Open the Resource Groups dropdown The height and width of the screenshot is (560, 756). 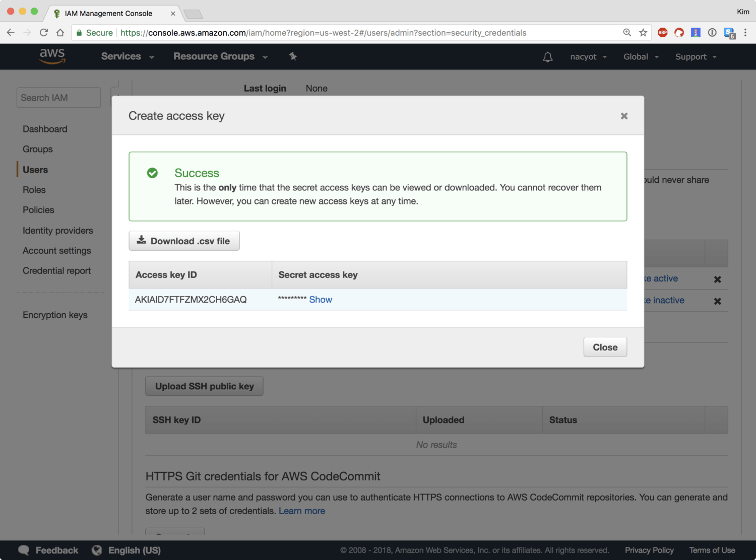click(220, 56)
